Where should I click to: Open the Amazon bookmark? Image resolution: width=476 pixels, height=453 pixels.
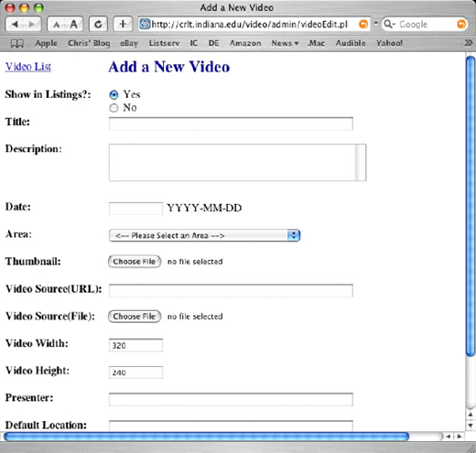(245, 43)
